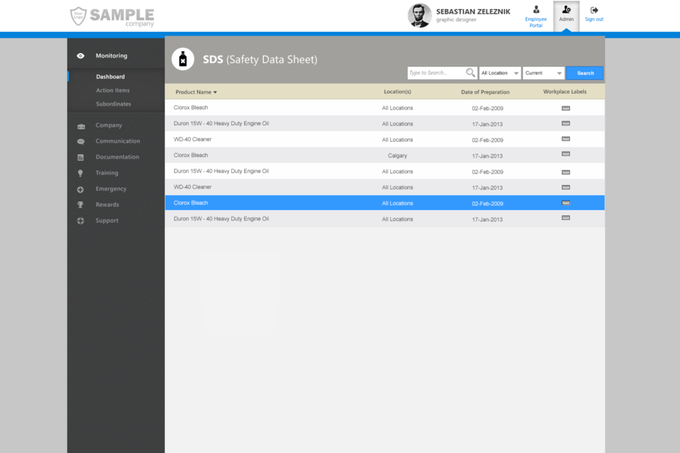680x453 pixels.
Task: Click the Workplace Labels column header
Action: tap(565, 92)
